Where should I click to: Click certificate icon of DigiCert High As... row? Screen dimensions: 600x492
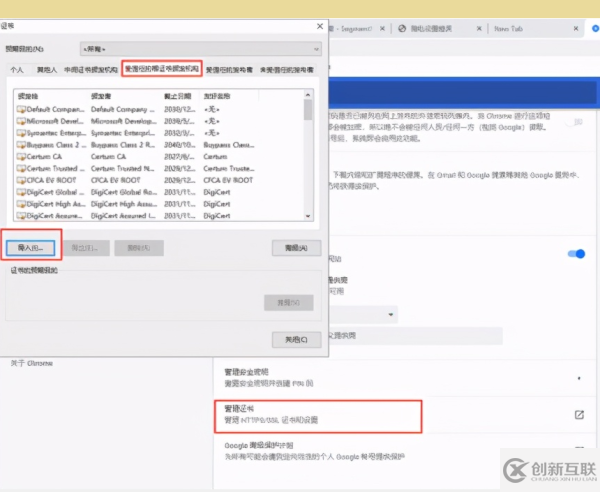21,204
